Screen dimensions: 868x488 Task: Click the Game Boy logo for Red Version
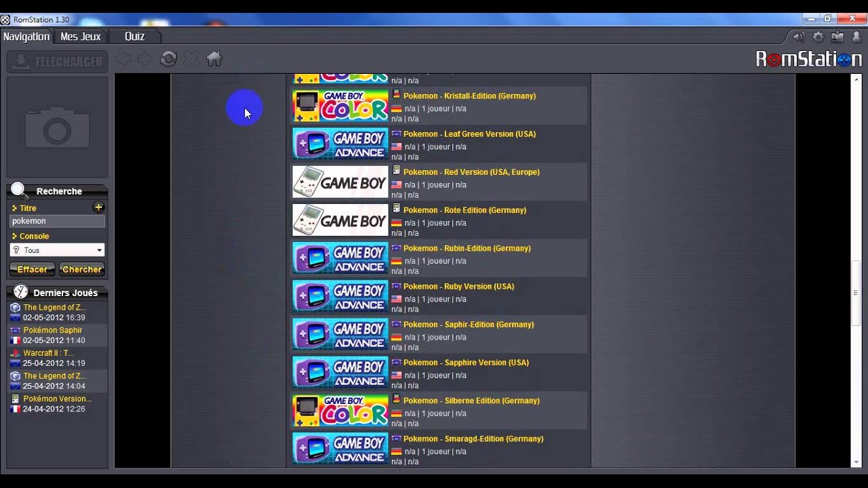click(x=340, y=182)
